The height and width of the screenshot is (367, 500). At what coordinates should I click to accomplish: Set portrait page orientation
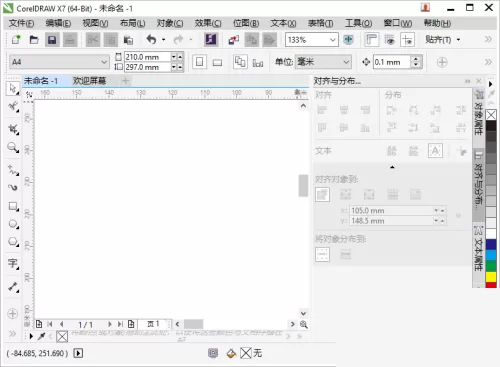(199, 62)
